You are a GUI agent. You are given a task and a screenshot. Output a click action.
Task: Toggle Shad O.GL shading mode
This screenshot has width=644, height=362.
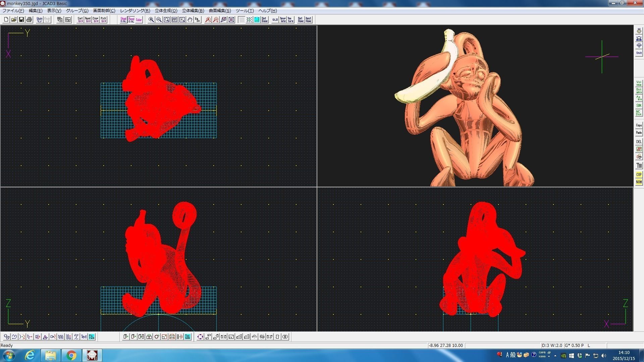coord(123,20)
